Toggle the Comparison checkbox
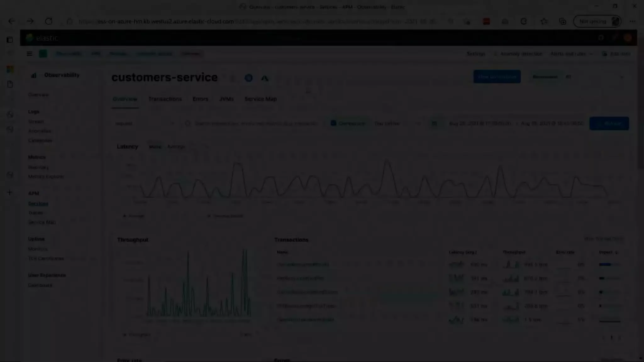Screen dimensions: 644x362 pyautogui.click(x=333, y=123)
